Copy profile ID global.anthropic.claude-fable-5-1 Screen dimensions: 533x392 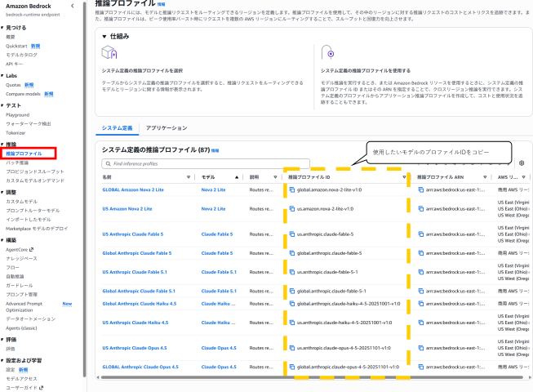pos(292,291)
